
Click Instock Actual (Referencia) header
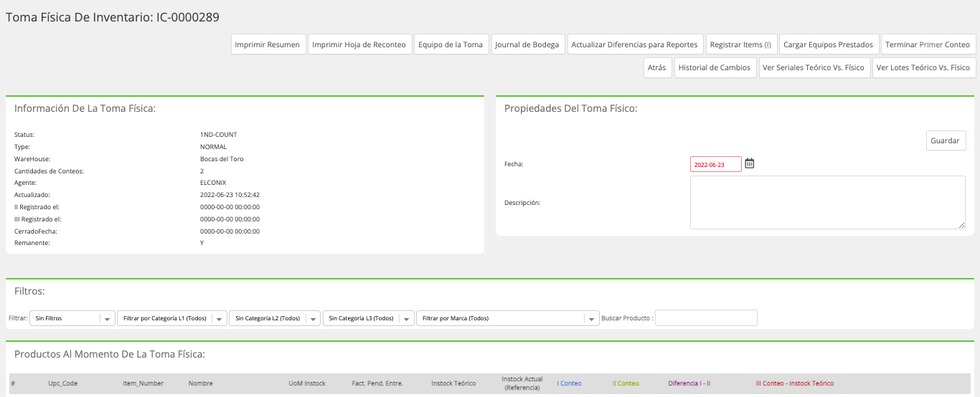click(x=522, y=383)
